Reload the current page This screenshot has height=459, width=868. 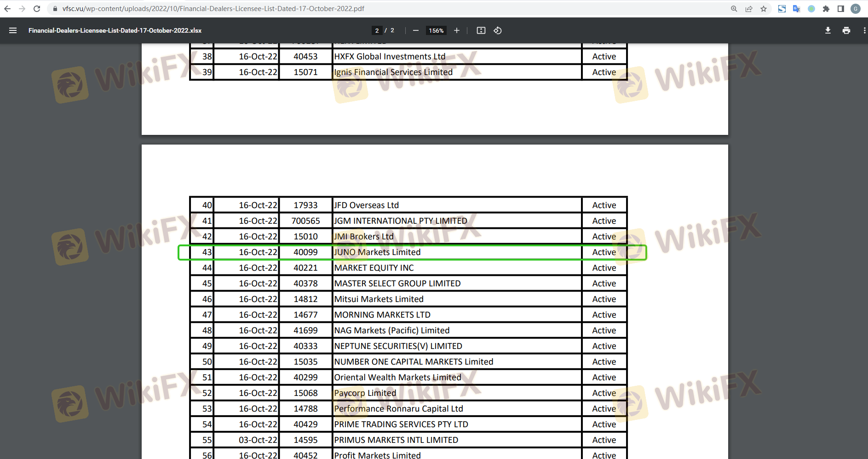[x=37, y=9]
